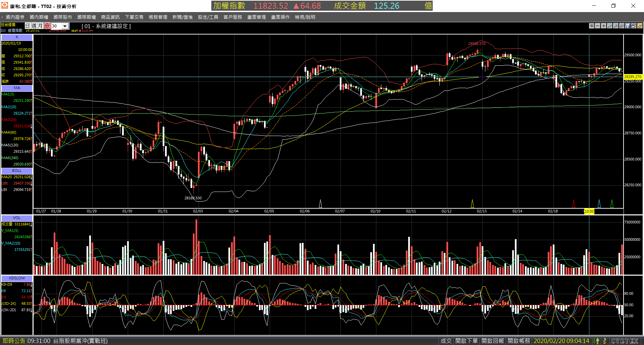Open the 畫面管理 menu
The height and width of the screenshot is (345, 644).
(x=257, y=17)
